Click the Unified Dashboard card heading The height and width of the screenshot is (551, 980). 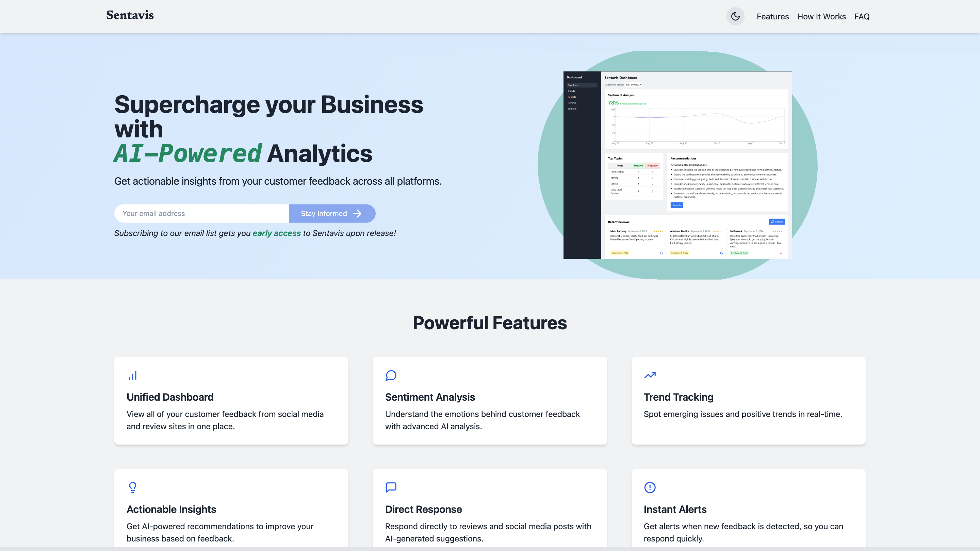click(x=170, y=397)
